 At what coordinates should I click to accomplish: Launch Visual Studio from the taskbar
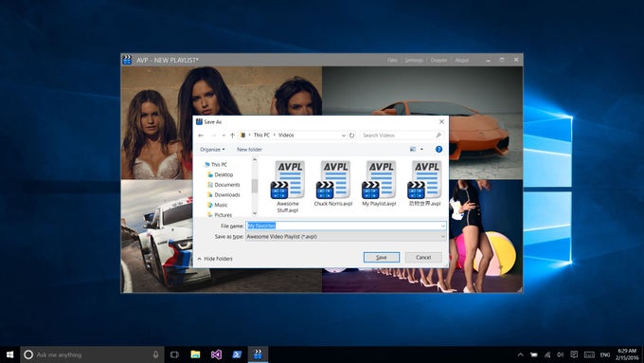(x=216, y=354)
